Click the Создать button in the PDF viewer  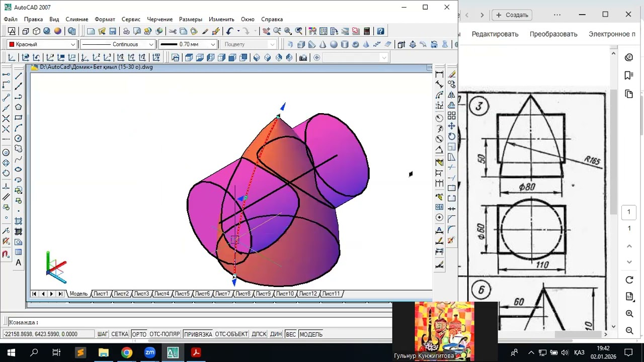(512, 15)
